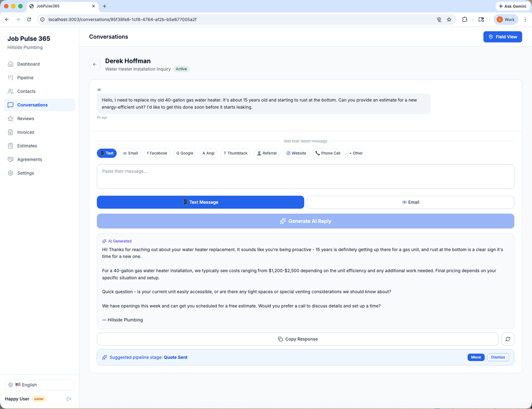Open the English language selector
Viewport: 532px width, 409px height.
click(x=39, y=385)
